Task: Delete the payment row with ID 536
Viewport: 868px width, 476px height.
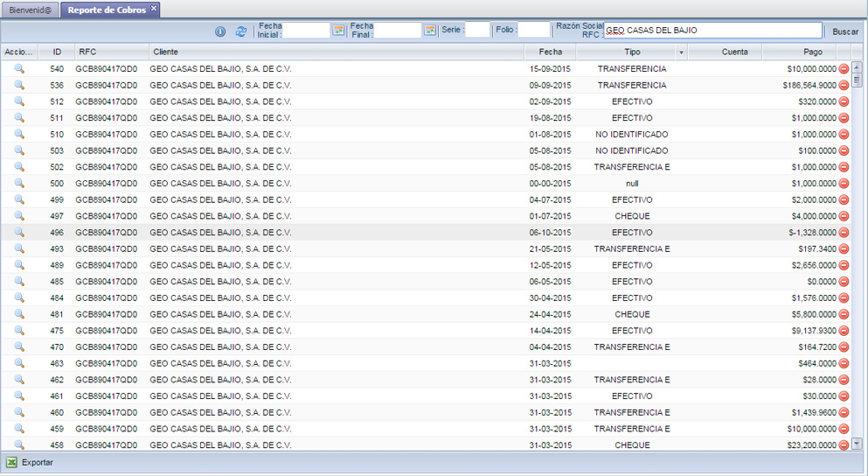Action: pyautogui.click(x=844, y=85)
